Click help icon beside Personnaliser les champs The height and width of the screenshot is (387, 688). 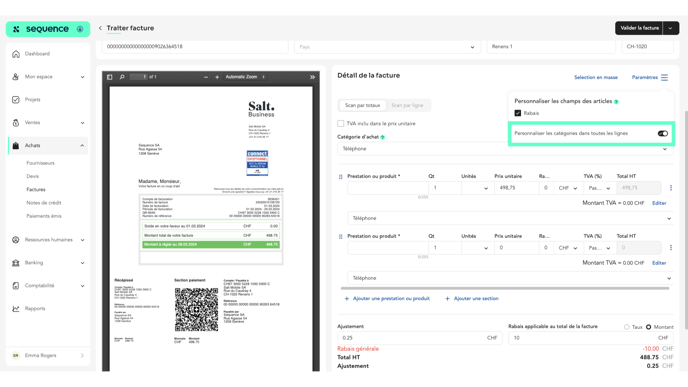click(616, 102)
